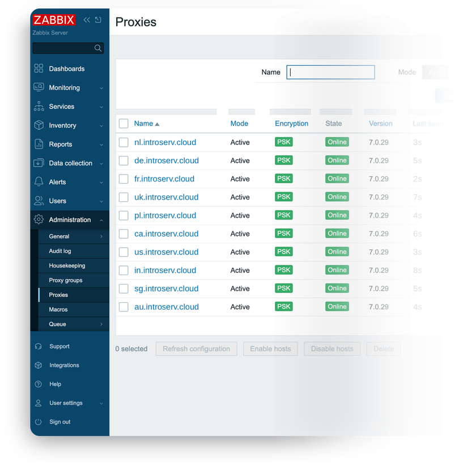476x474 pixels.
Task: Open the Audit log page
Action: 74,251
